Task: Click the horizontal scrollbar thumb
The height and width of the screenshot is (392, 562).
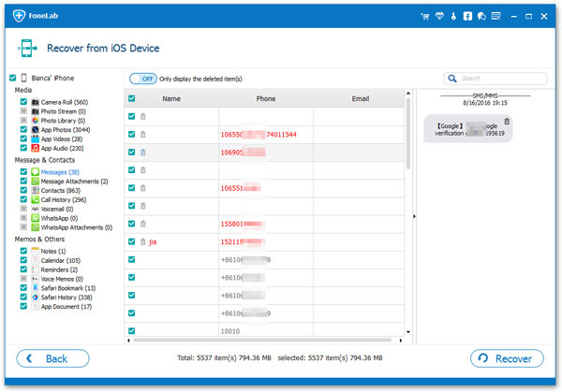Action: pyautogui.click(x=262, y=341)
